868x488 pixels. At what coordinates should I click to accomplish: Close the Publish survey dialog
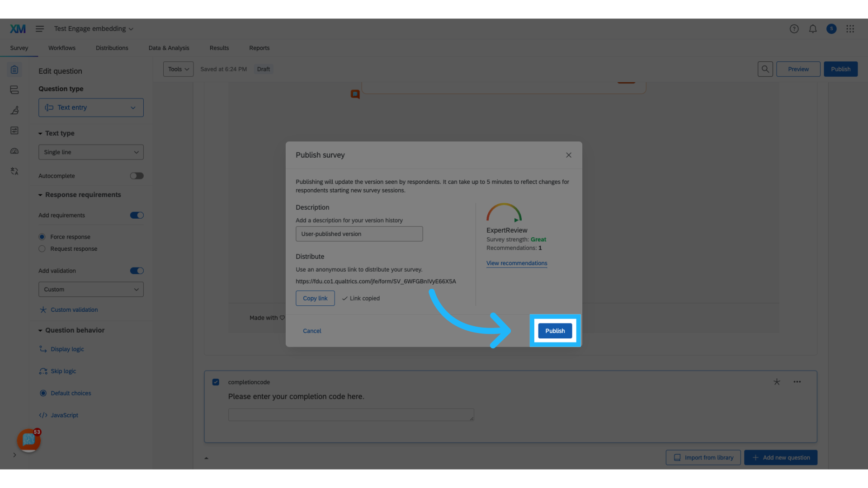click(x=569, y=155)
